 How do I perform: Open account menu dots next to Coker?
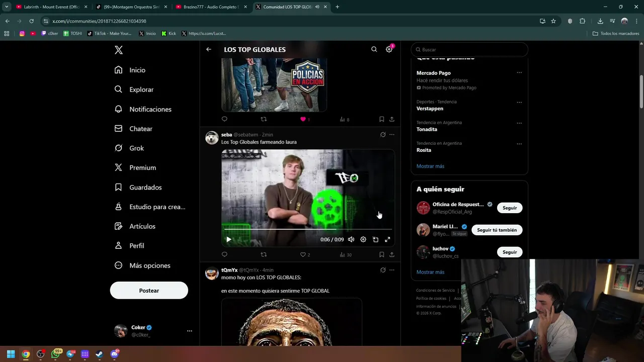point(190,331)
